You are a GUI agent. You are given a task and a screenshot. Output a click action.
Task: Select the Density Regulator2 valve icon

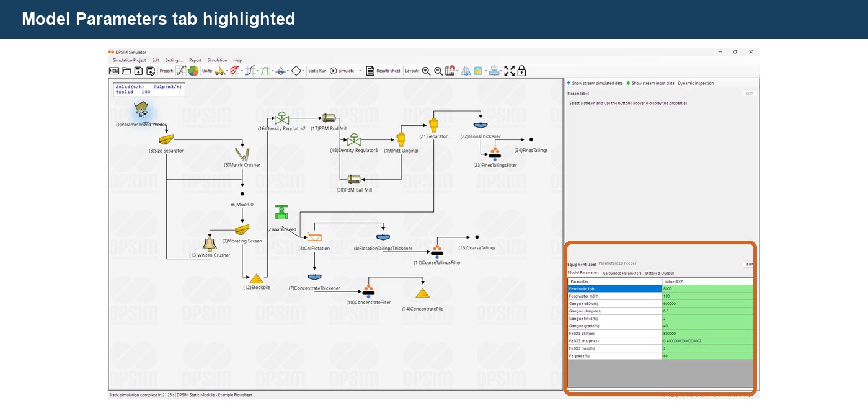[281, 118]
